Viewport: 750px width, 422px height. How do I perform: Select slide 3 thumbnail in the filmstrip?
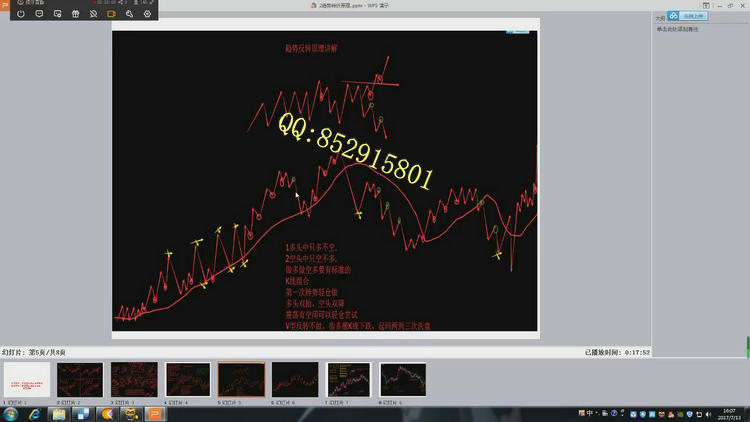point(134,380)
